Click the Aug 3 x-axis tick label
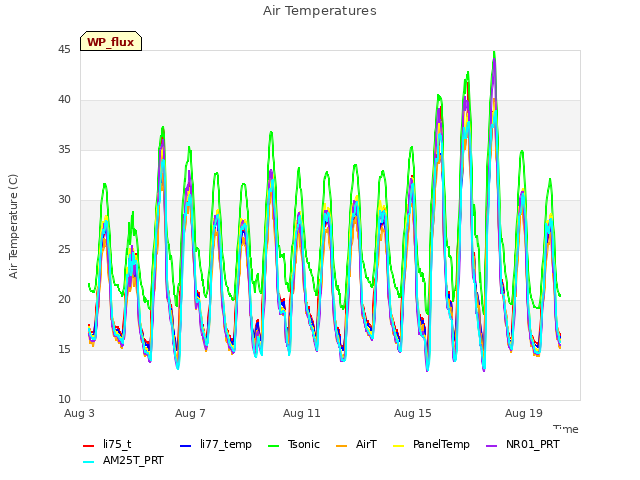Viewport: 640px width, 480px height. 79,413
